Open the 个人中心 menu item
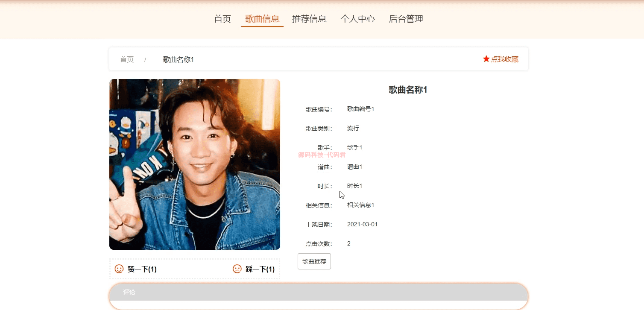 (357, 19)
